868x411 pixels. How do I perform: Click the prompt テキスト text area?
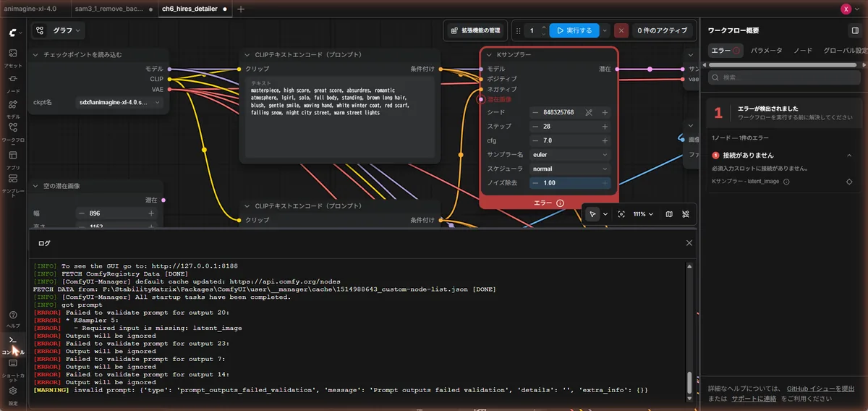(x=341, y=117)
